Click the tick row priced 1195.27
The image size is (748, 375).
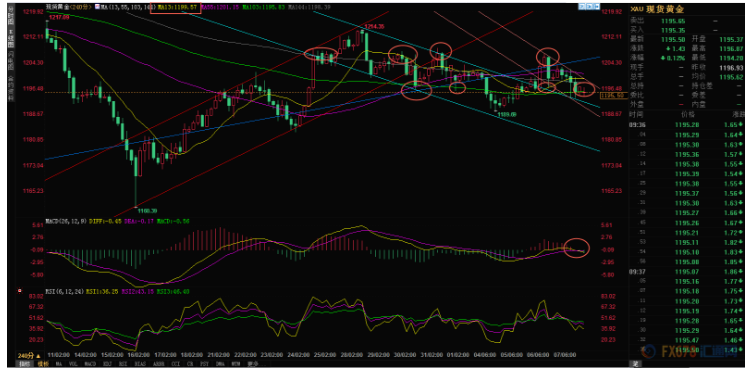pyautogui.click(x=687, y=213)
